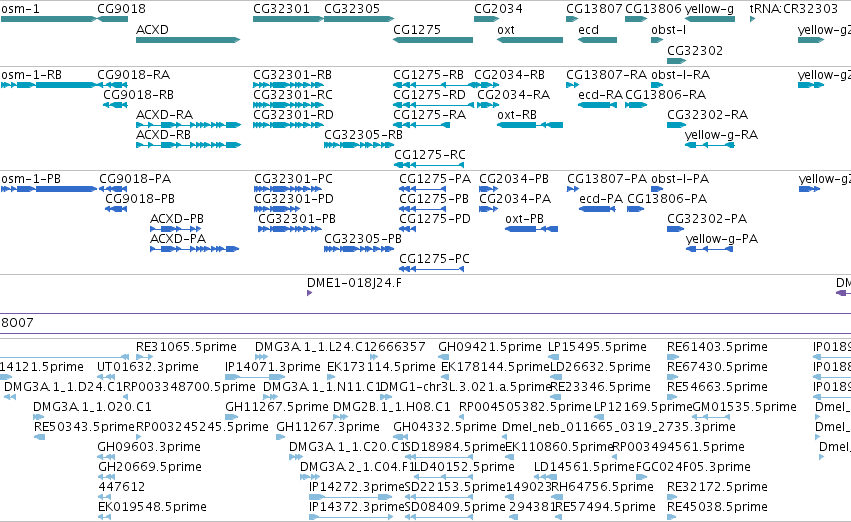Select EST label EK019548.5prime
This screenshot has width=851, height=522.
(x=152, y=507)
